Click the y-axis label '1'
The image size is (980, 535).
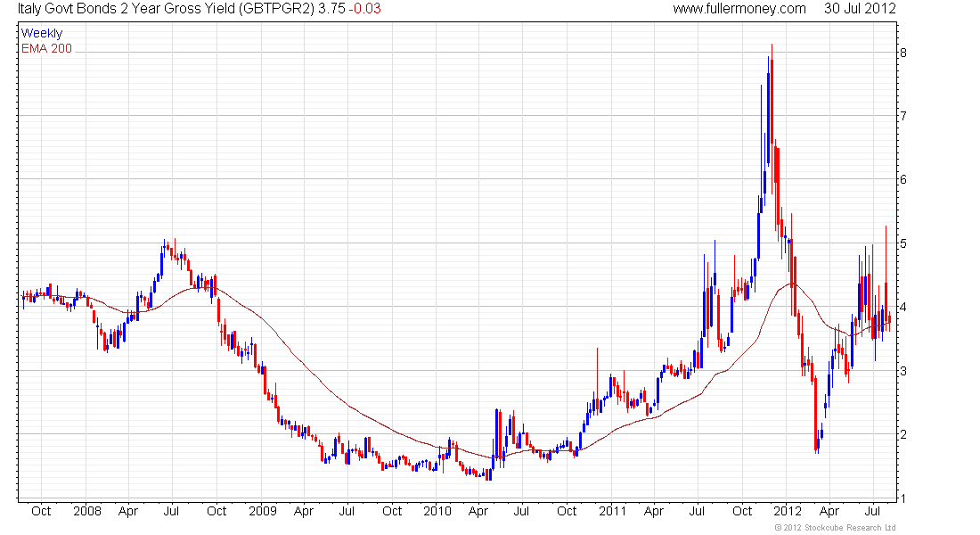coord(903,498)
